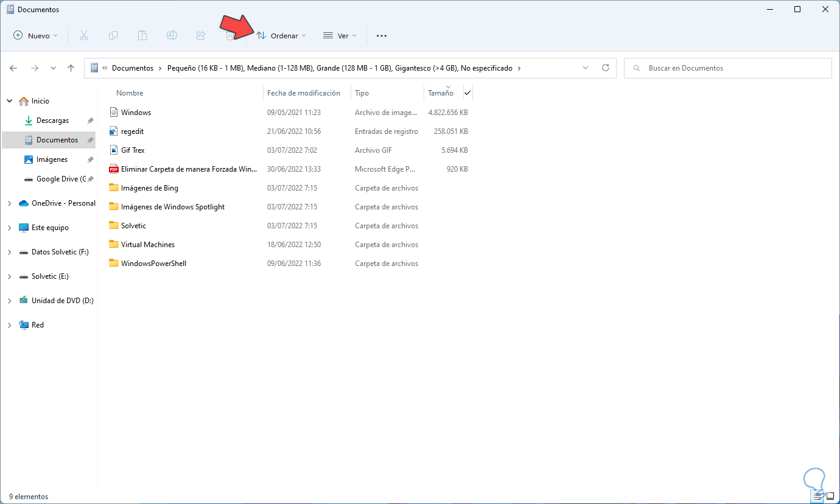Select OneDrive - Personal in the sidebar
Screen dimensions: 840x504
click(63, 203)
